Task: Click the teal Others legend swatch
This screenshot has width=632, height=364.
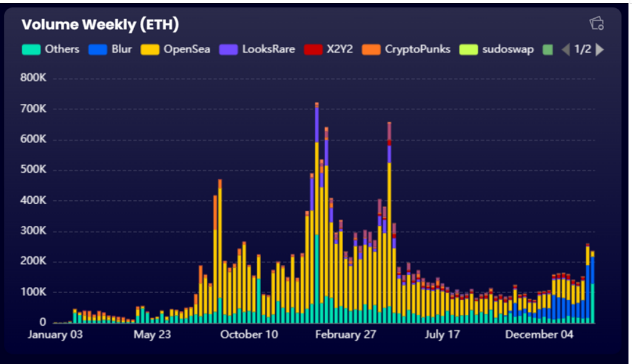Action: (31, 50)
